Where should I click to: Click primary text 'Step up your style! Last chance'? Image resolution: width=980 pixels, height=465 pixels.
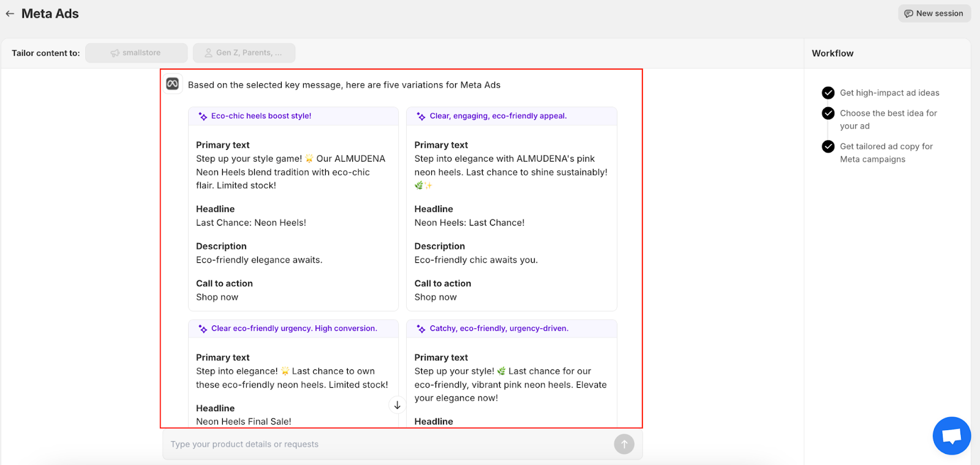point(510,385)
